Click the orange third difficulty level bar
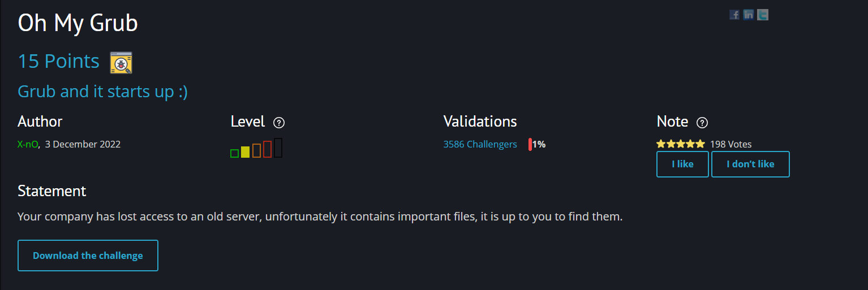The image size is (868, 290). tap(256, 150)
